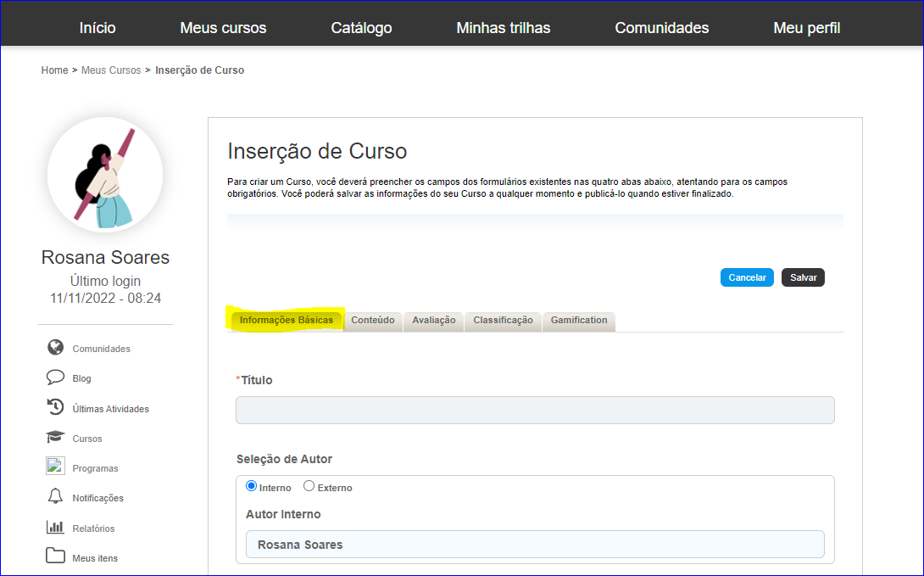This screenshot has height=576, width=924.
Task: Go to Início in top navigation
Action: 97,28
